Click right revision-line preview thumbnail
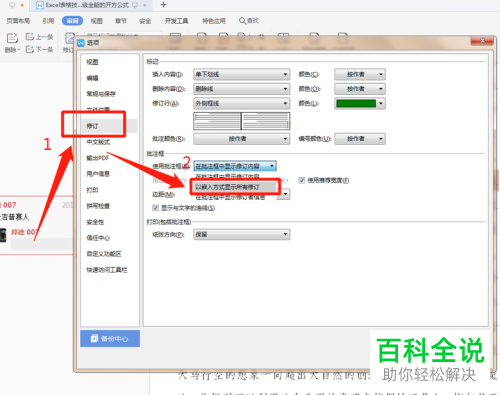 [x=266, y=121]
